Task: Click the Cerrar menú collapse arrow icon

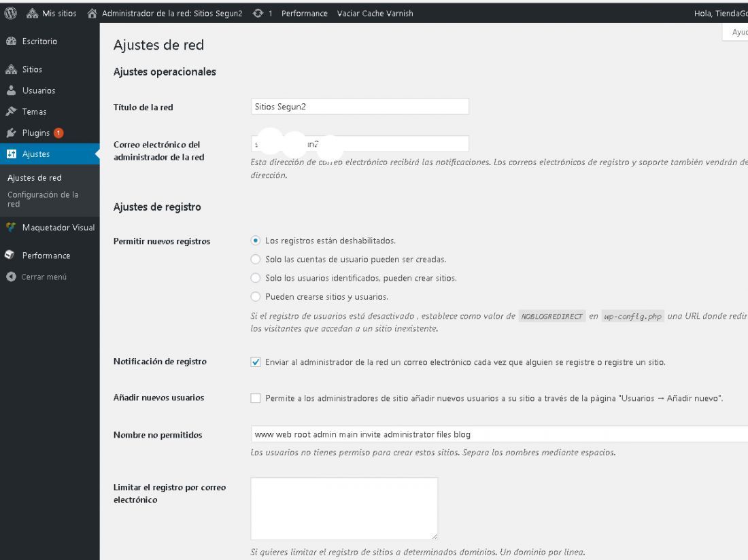Action: (12, 277)
